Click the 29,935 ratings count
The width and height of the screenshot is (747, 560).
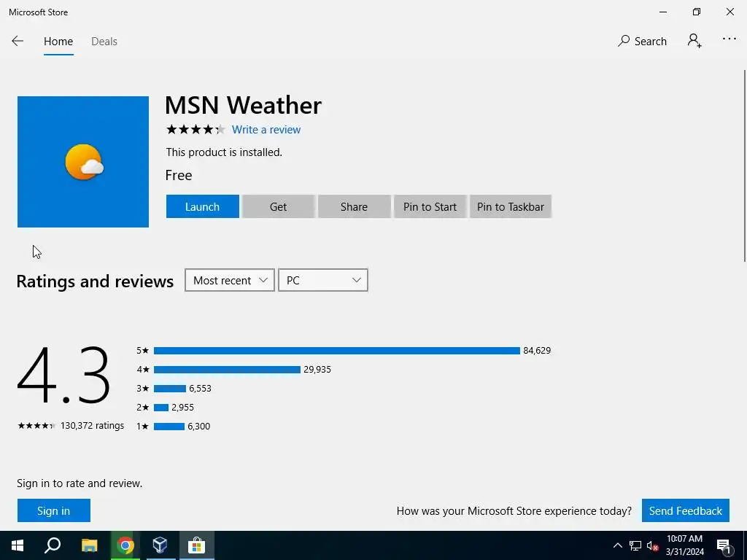coord(317,370)
